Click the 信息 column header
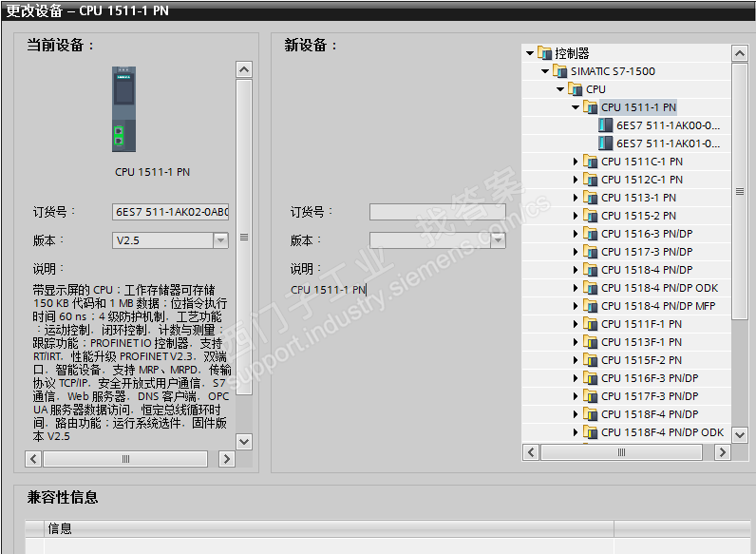This screenshot has width=756, height=554. click(330, 528)
